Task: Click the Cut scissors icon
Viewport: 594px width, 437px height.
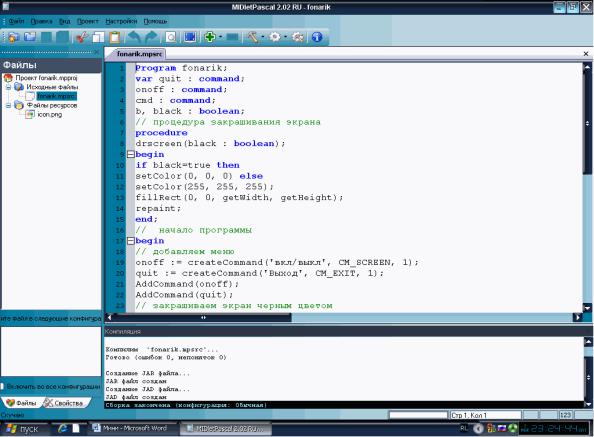Action: pyautogui.click(x=81, y=37)
